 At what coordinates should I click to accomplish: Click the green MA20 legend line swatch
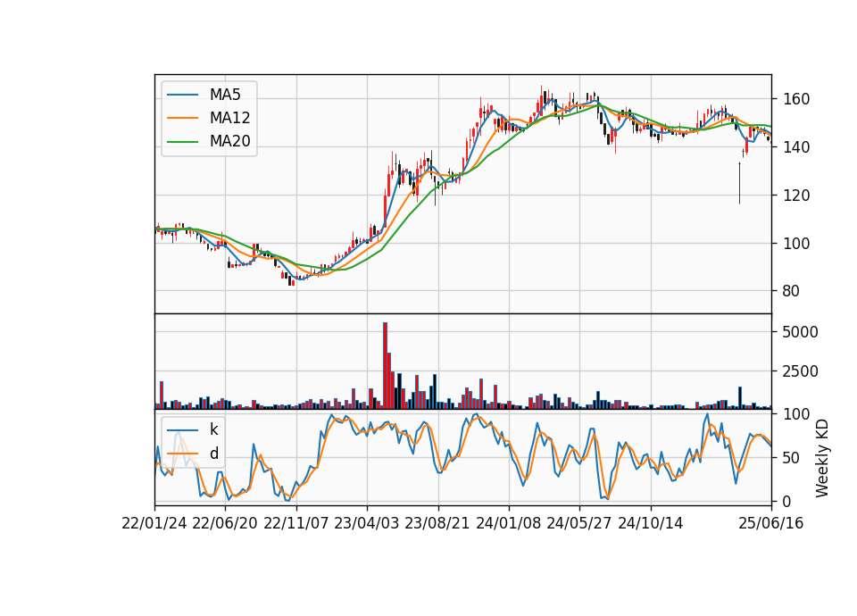pyautogui.click(x=182, y=142)
